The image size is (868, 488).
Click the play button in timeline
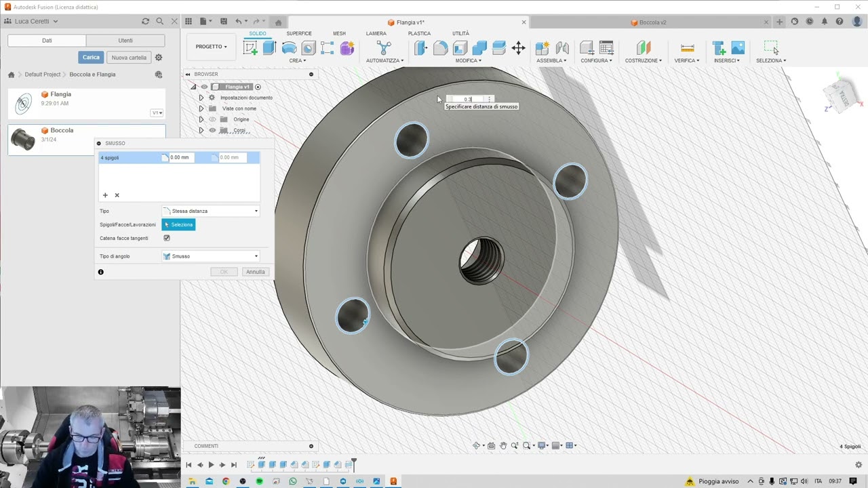point(211,465)
